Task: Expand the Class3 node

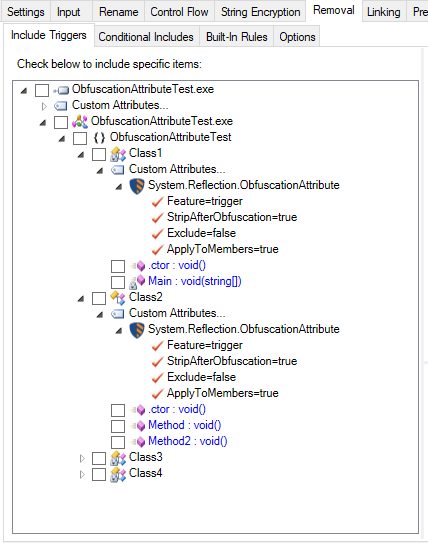Action: pos(82,459)
